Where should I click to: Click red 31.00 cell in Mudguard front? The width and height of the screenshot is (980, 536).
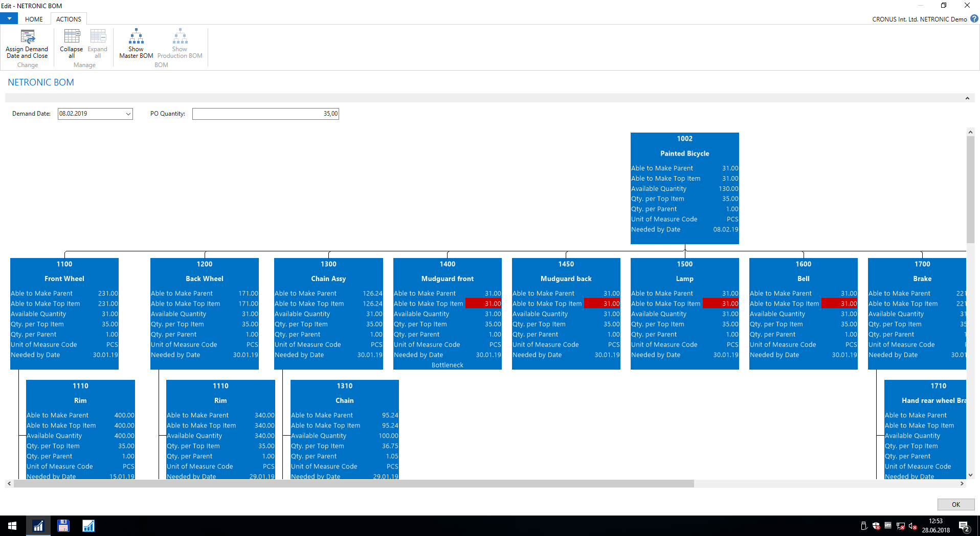click(x=483, y=304)
